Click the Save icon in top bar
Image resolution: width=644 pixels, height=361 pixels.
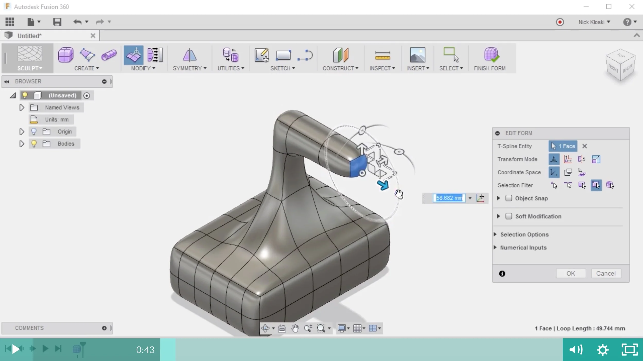point(57,22)
